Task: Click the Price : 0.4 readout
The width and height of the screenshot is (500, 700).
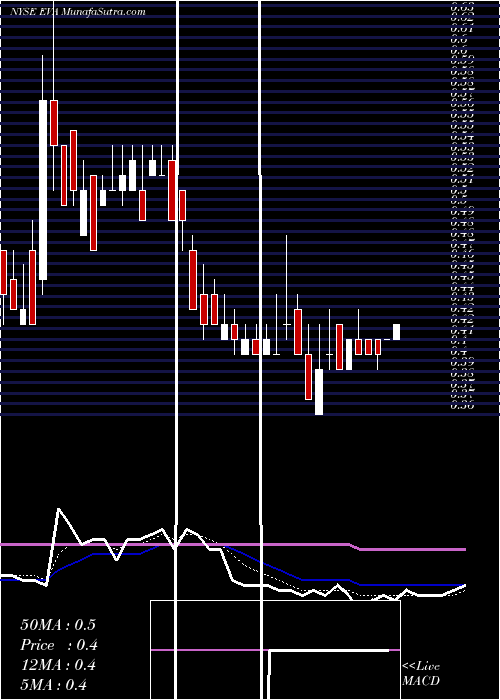Action: (x=59, y=645)
